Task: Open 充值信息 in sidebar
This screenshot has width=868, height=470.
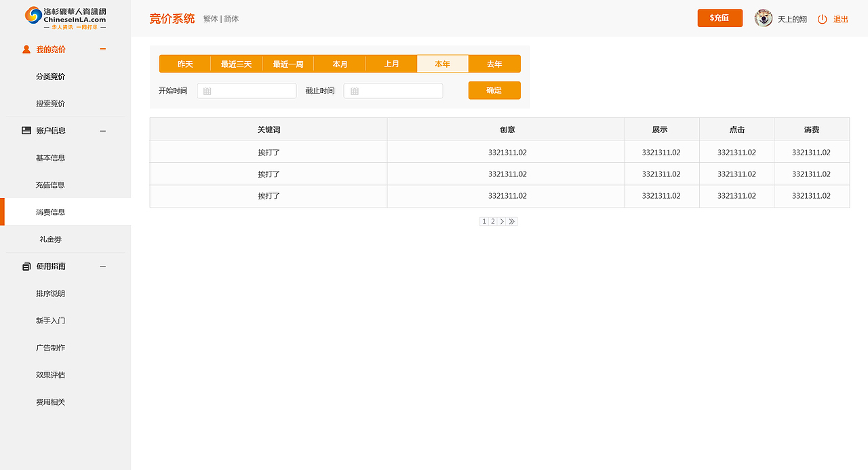Action: click(51, 185)
